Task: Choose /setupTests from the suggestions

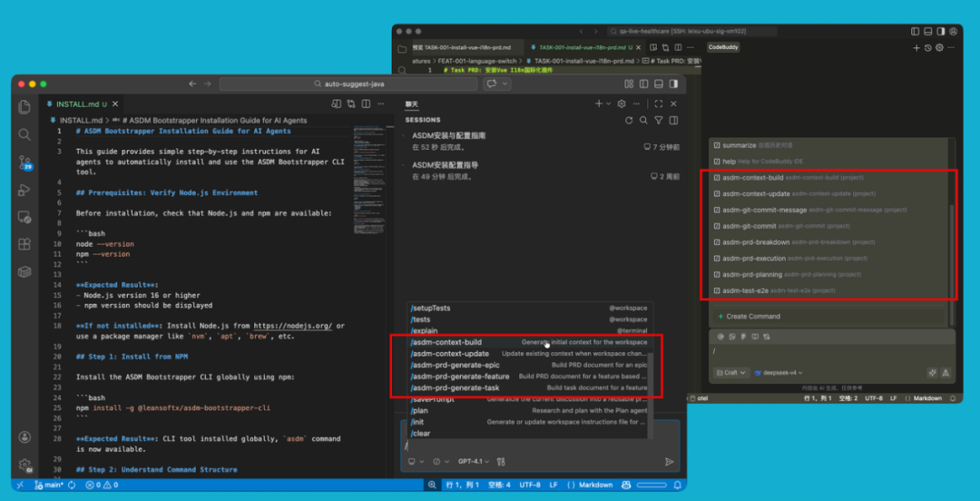Action: [528, 308]
